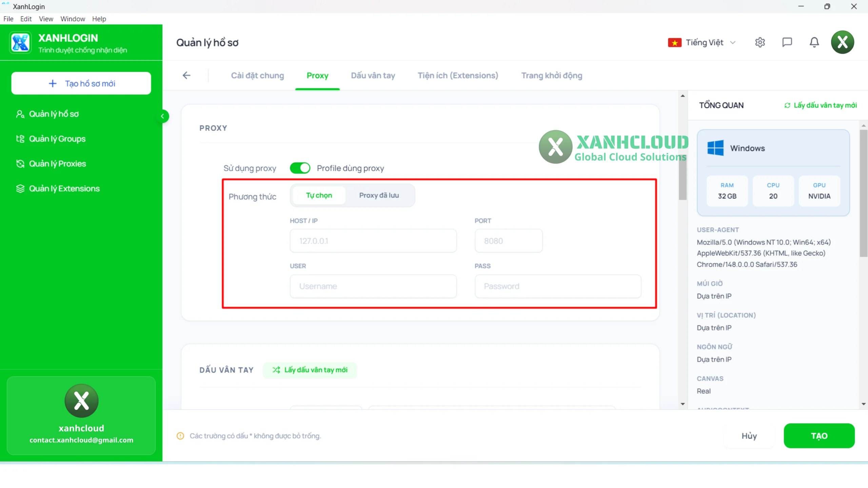Click the XanhLogin logo icon in sidebar
This screenshot has width=868, height=488.
coord(20,43)
